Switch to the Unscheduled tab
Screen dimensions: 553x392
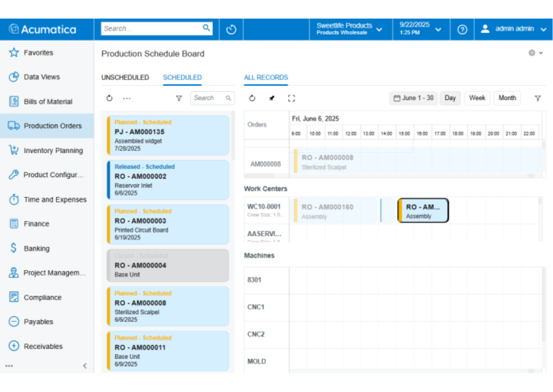point(125,77)
